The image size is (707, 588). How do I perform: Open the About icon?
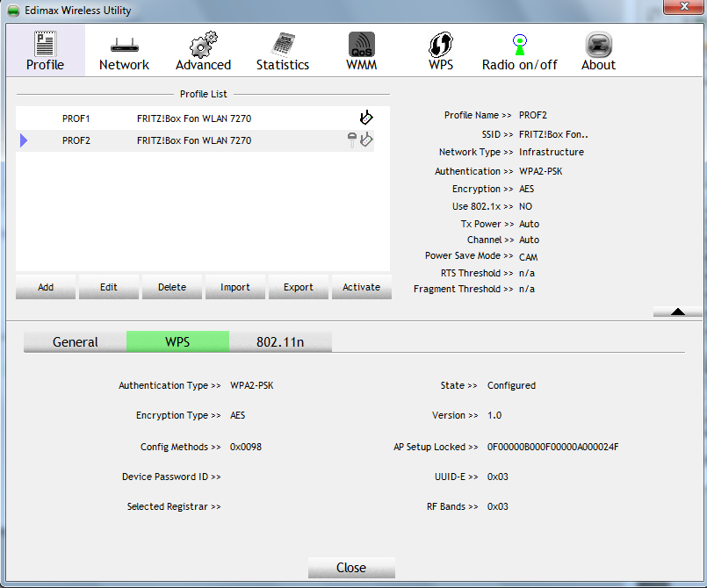point(598,44)
